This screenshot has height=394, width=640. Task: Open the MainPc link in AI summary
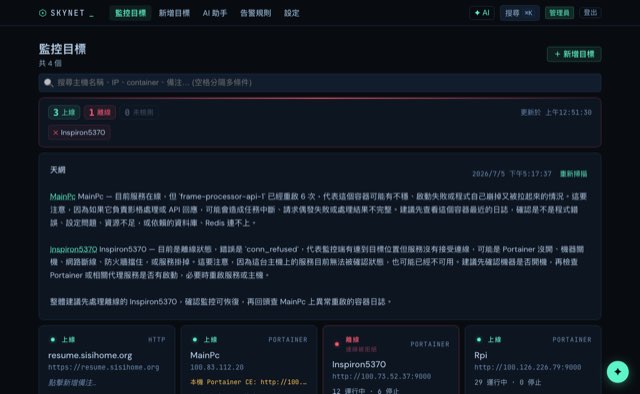coord(62,196)
